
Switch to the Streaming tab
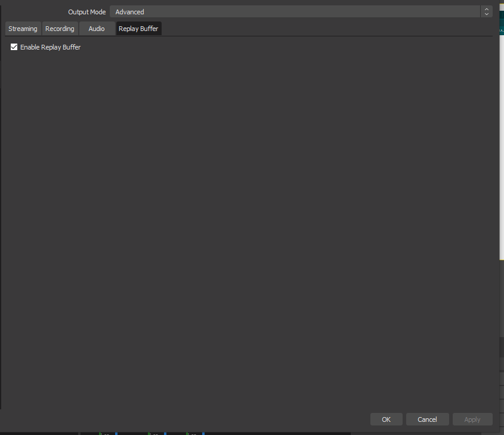(x=23, y=28)
